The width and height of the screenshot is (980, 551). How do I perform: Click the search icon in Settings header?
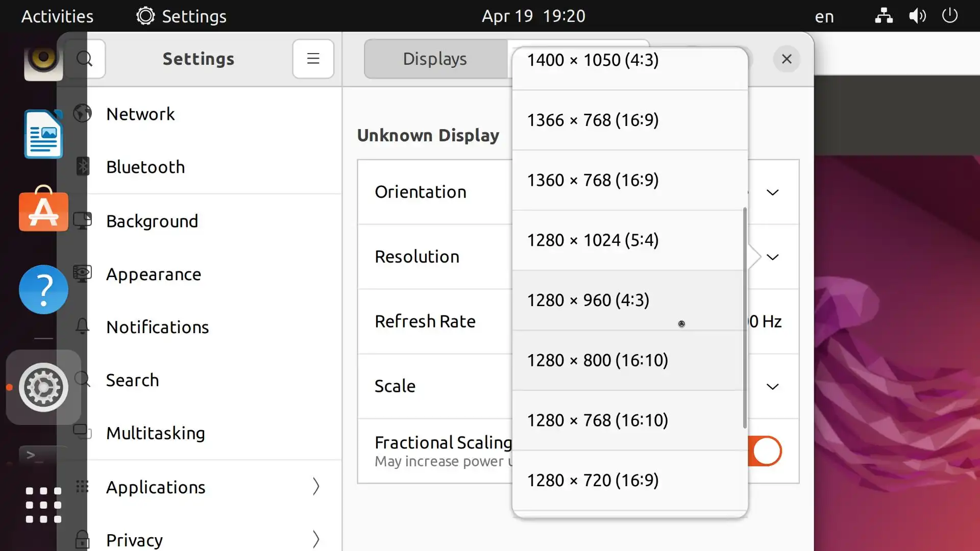pos(85,59)
